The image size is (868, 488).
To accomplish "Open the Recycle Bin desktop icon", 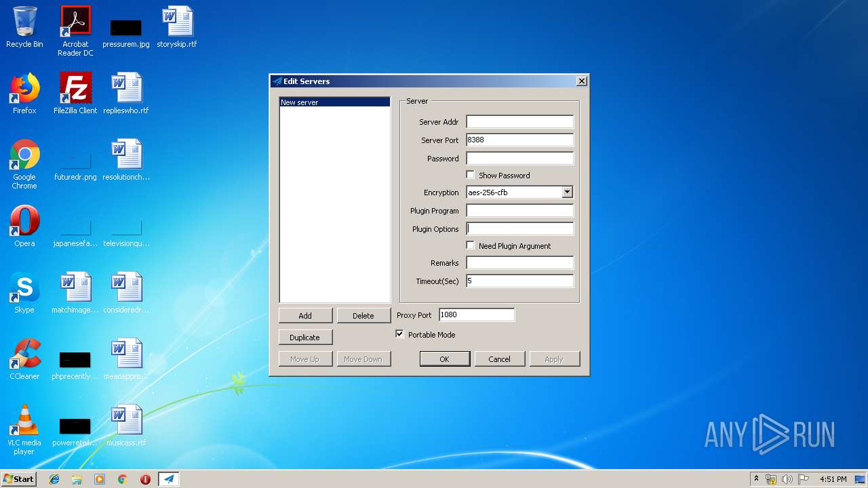I will (x=24, y=27).
